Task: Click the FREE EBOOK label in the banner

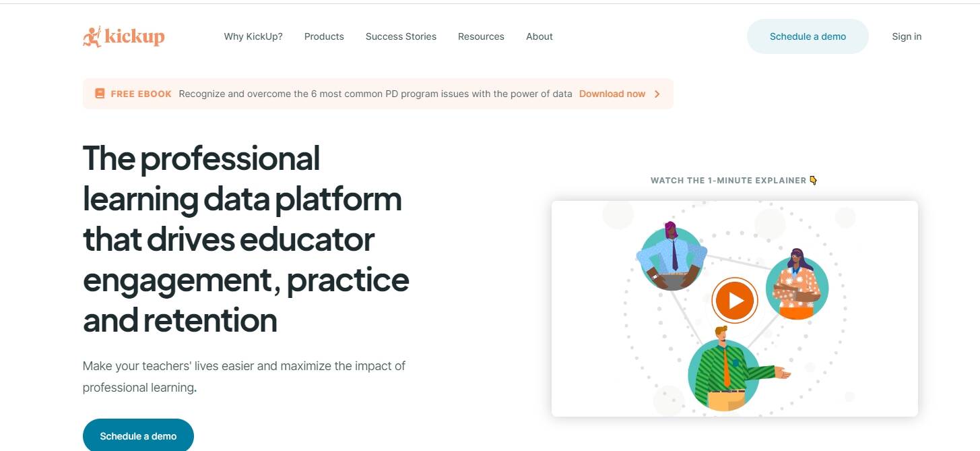Action: (141, 94)
